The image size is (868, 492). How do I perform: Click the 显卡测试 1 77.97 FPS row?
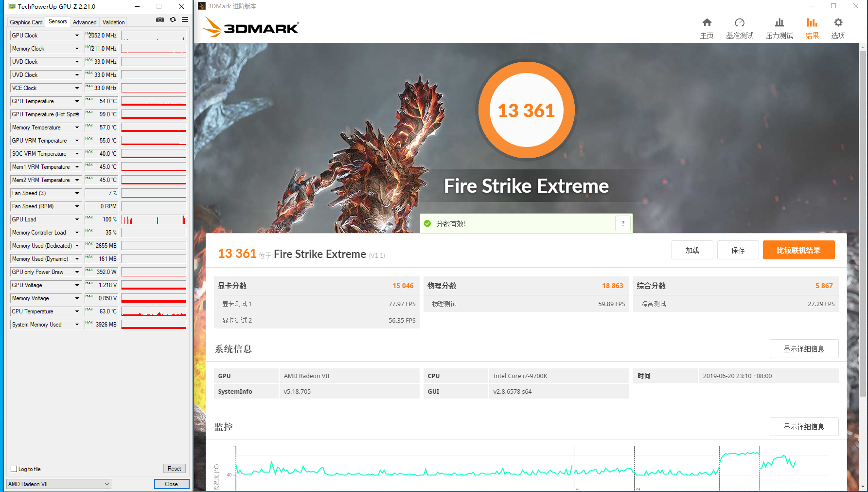pos(317,304)
